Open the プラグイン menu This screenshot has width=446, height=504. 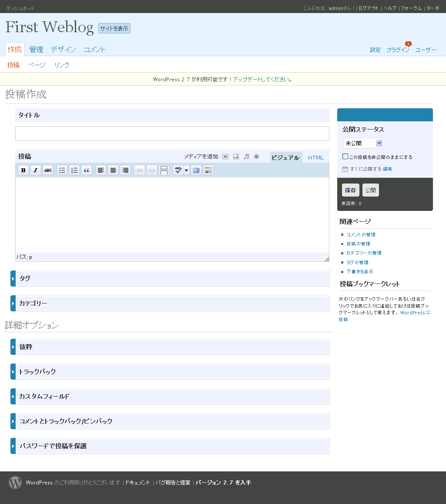coord(398,50)
